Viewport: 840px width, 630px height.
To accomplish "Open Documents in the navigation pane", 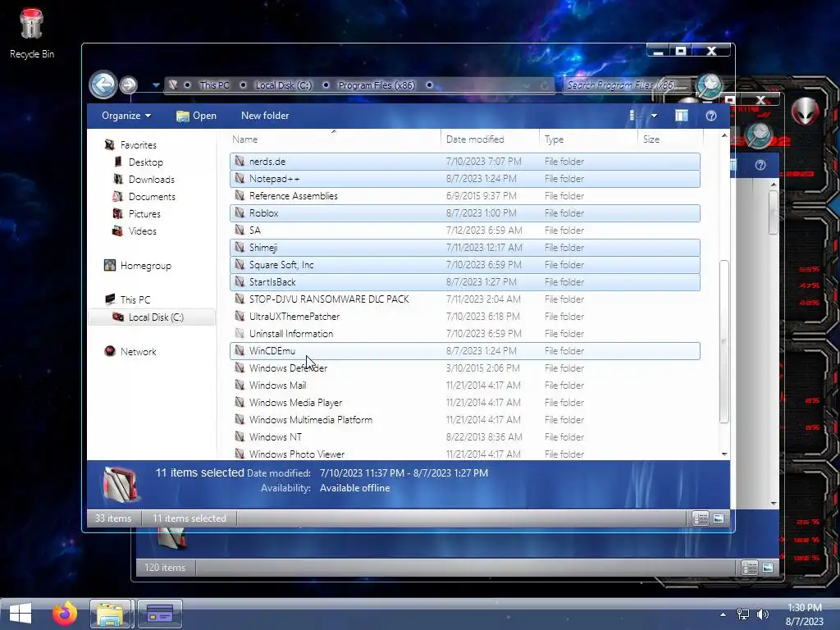I will (x=152, y=197).
